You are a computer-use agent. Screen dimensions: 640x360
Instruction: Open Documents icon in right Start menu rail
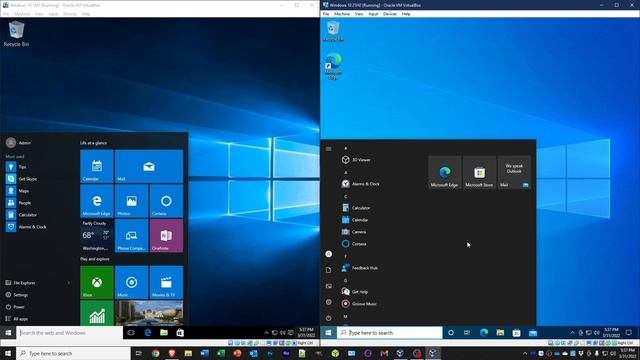329,270
